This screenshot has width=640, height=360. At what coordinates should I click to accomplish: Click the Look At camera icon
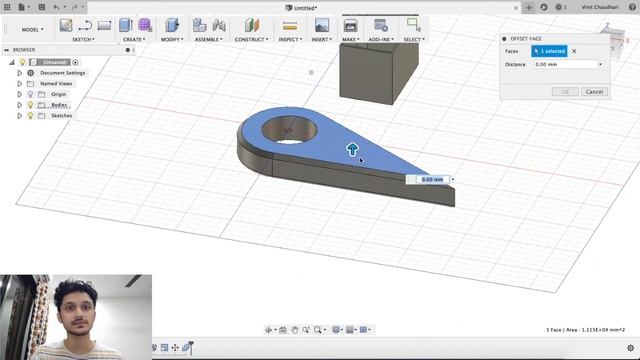(282, 330)
